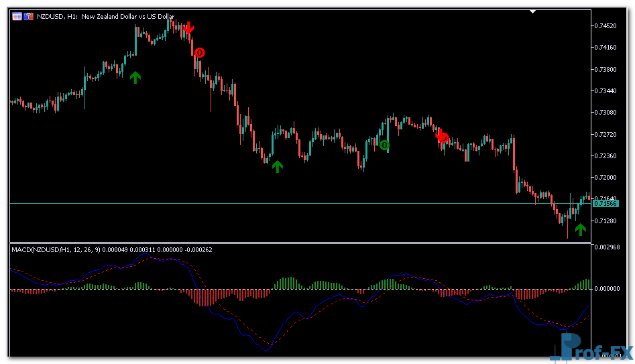Image resolution: width=635 pixels, height=364 pixels.
Task: Click the red down arrow near 0.72720
Action: 439,136
